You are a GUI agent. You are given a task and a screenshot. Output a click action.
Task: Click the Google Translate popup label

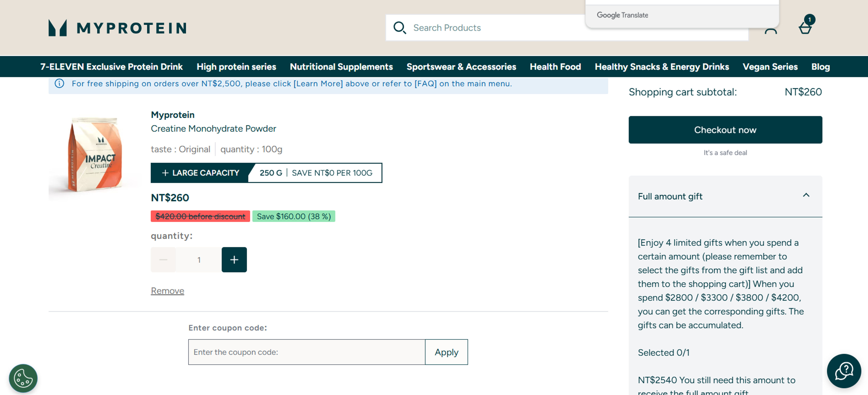pos(622,15)
